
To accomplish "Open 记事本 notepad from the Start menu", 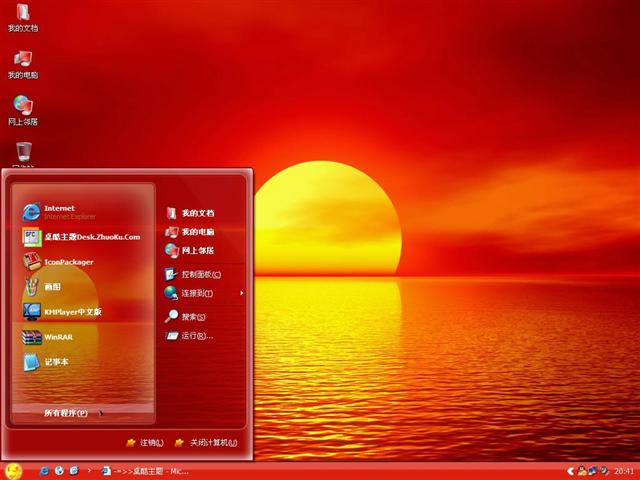I will point(45,362).
